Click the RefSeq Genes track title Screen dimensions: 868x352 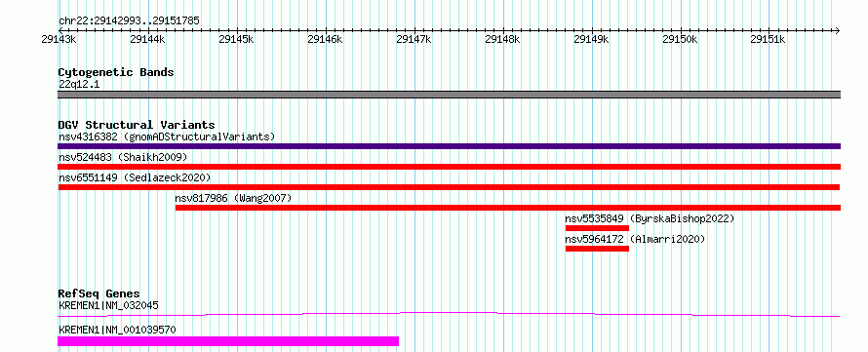point(99,293)
